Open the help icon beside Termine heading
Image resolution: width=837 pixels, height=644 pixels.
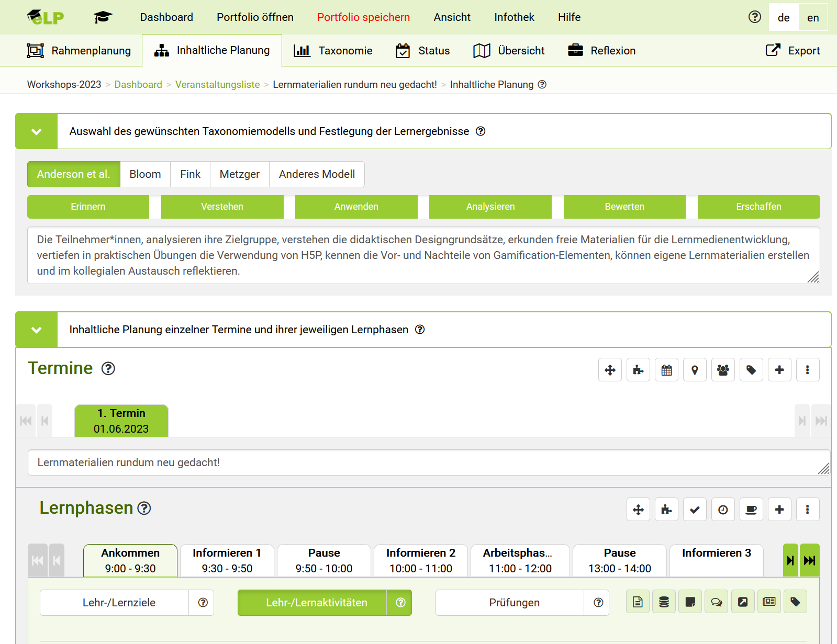pyautogui.click(x=108, y=369)
